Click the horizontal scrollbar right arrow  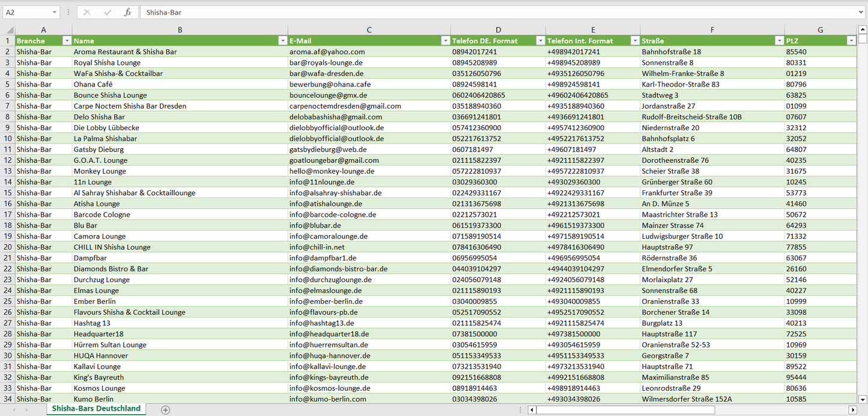pyautogui.click(x=852, y=410)
